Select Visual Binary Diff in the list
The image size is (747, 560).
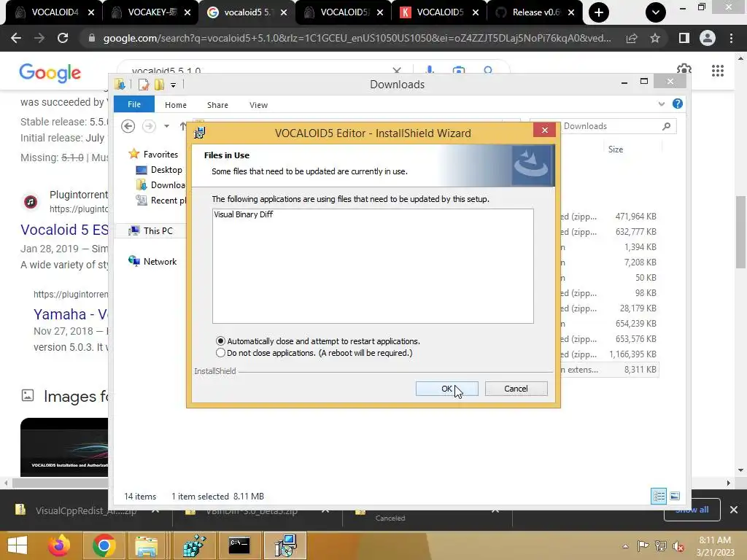(244, 214)
